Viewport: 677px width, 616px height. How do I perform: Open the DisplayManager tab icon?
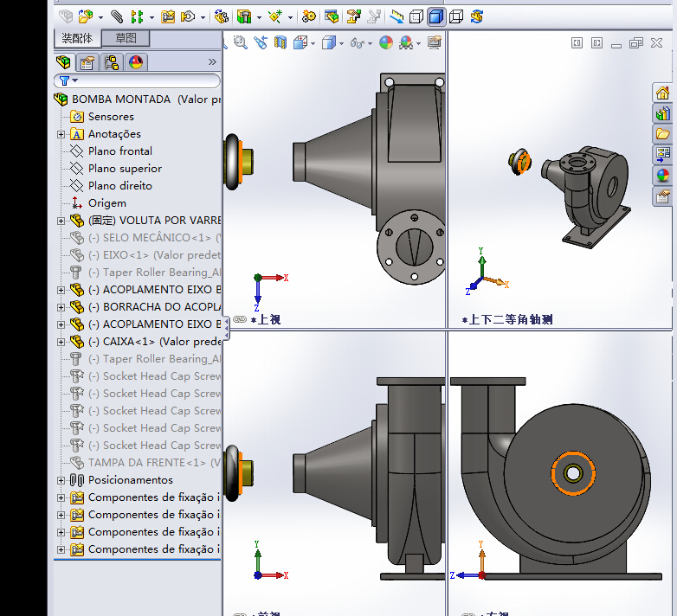coord(136,62)
